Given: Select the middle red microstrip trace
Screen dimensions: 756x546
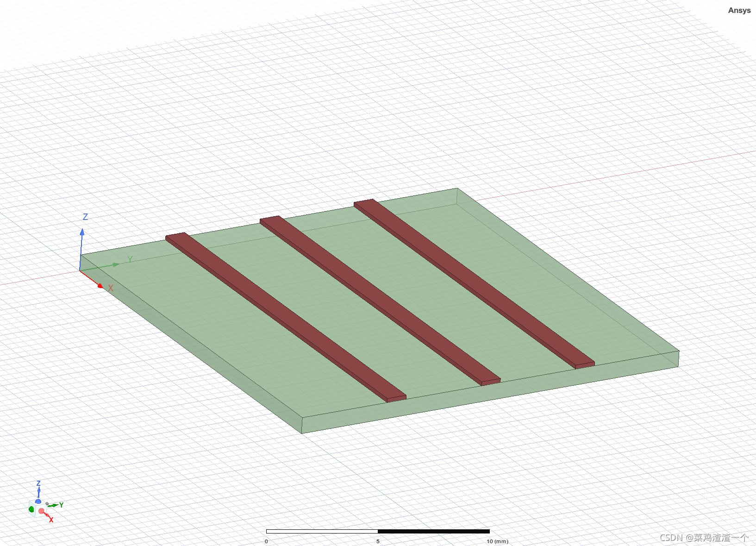Looking at the screenshot, I should [x=380, y=301].
